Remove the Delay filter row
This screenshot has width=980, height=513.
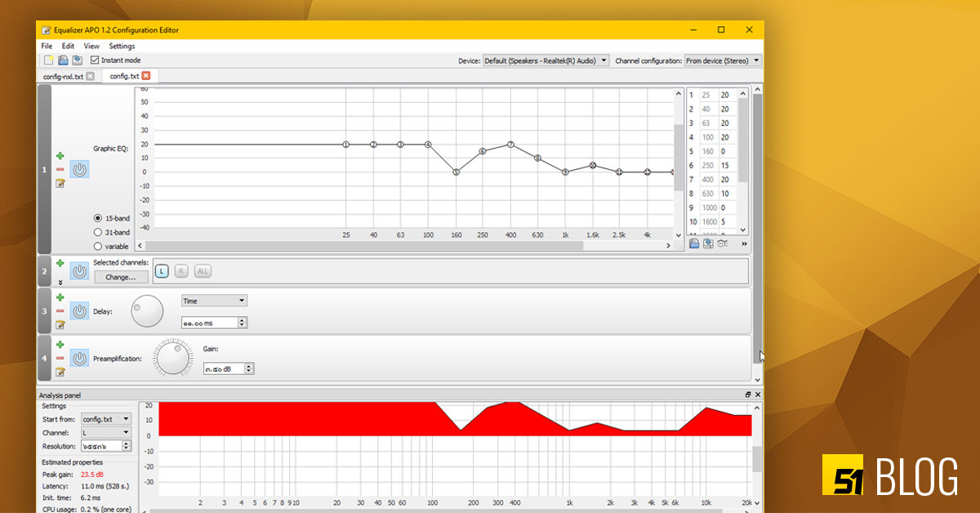point(60,311)
